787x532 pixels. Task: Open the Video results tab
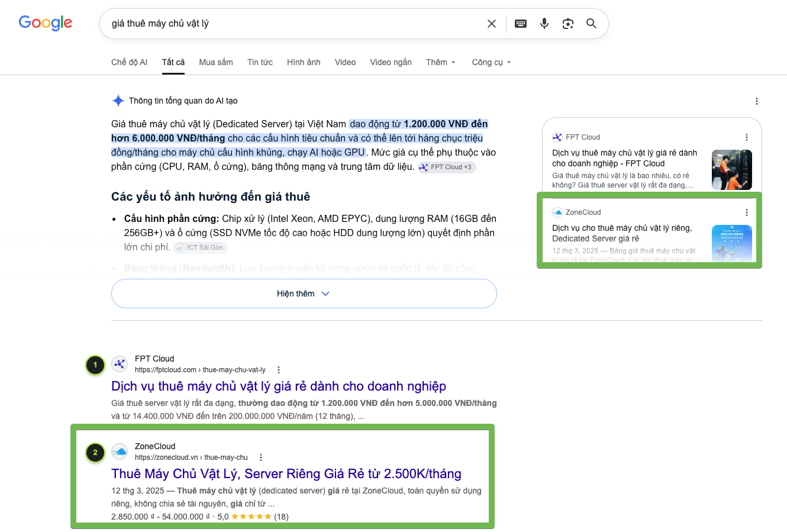[345, 62]
